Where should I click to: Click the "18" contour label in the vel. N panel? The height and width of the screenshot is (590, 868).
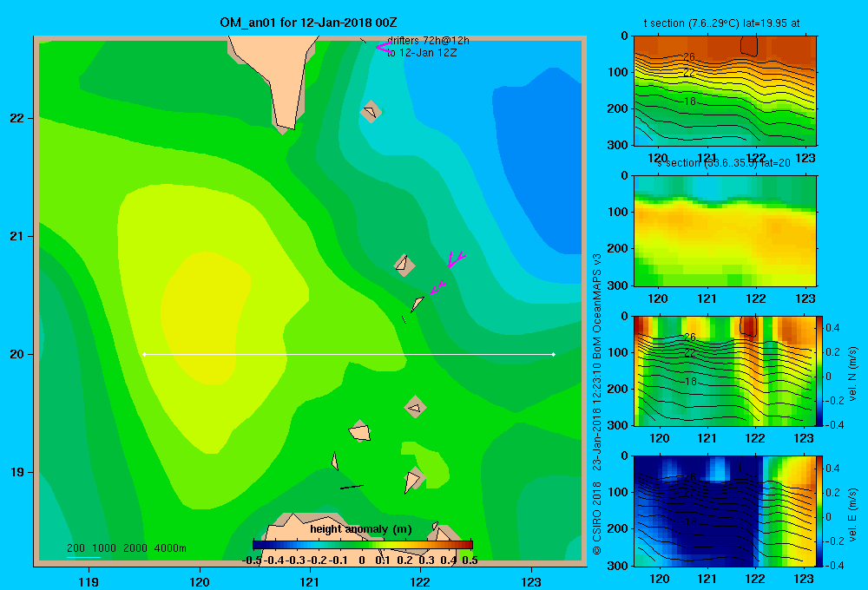coord(690,382)
